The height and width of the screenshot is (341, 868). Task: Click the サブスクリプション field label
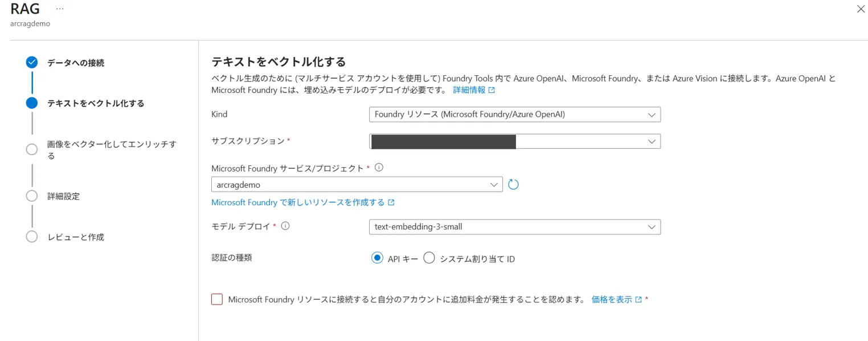[x=248, y=141]
